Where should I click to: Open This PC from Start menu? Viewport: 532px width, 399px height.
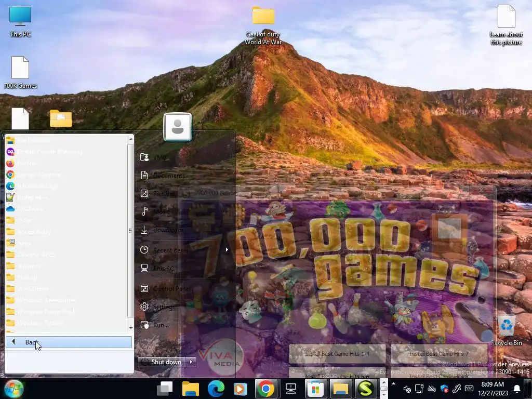[183, 269]
